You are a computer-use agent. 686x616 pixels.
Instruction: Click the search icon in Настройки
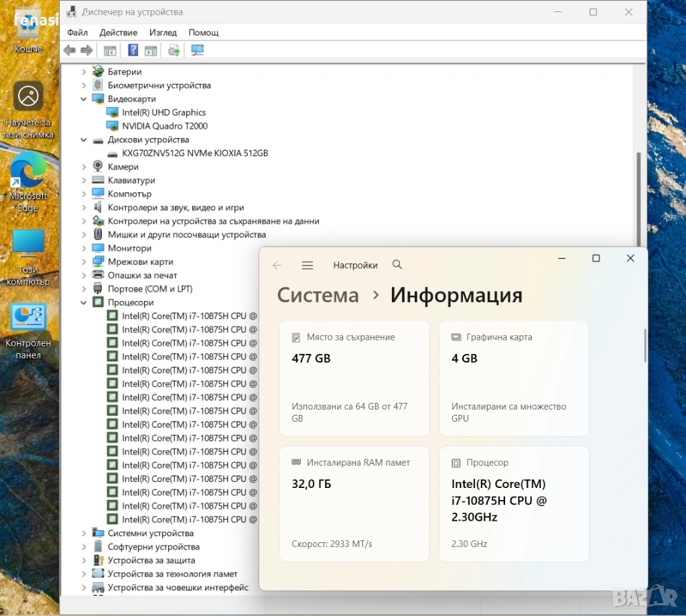pos(397,265)
